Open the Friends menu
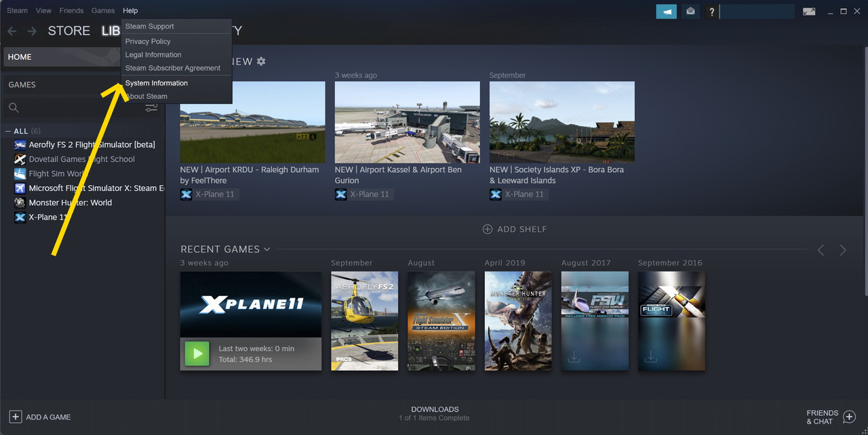Image resolution: width=868 pixels, height=435 pixels. click(x=71, y=11)
